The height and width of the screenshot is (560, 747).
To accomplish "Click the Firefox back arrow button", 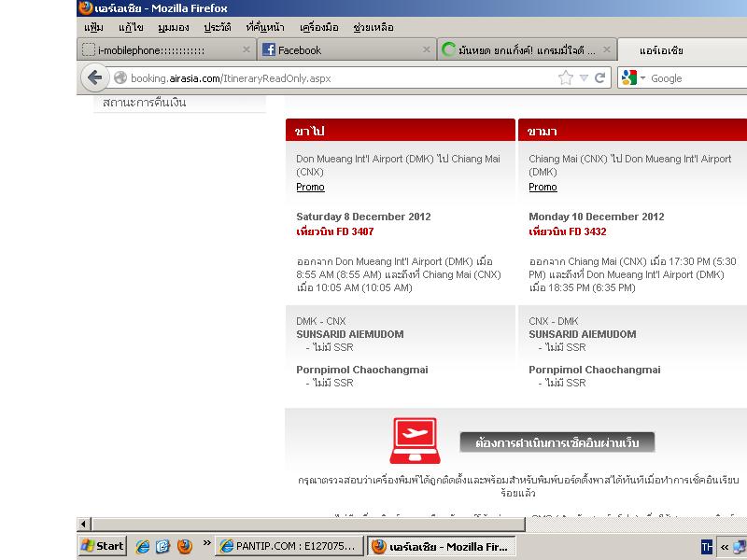I will pos(95,77).
